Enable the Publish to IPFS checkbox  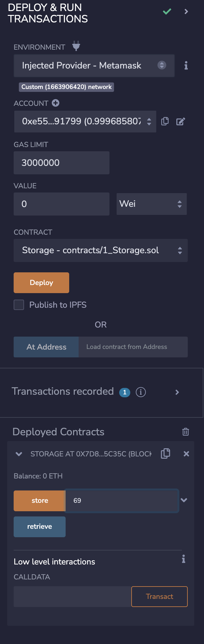[19, 305]
